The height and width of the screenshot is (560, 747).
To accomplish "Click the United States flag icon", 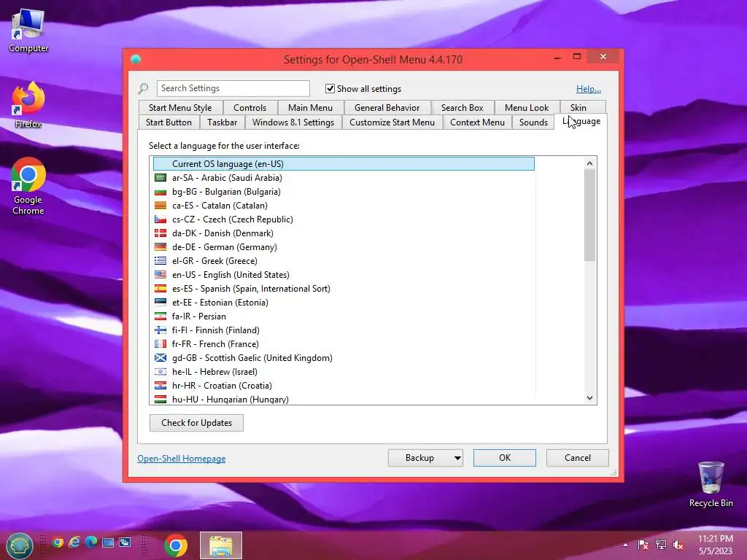I will (x=160, y=274).
